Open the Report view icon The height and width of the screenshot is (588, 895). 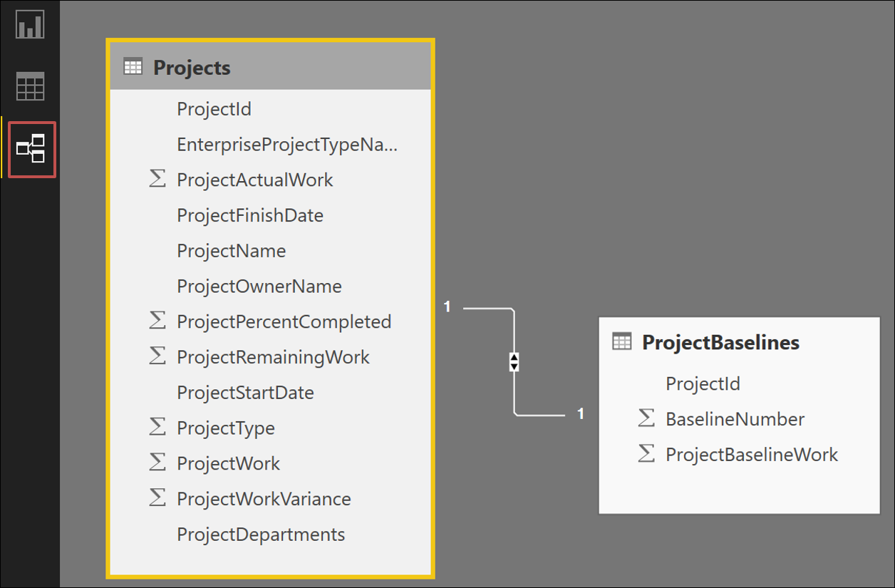31,24
